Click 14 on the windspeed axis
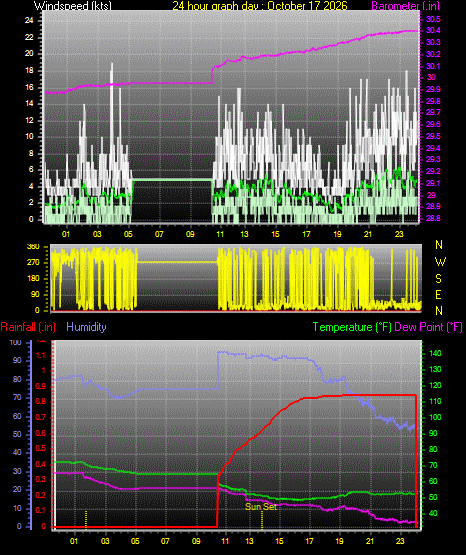This screenshot has height=555, width=466. (x=29, y=103)
